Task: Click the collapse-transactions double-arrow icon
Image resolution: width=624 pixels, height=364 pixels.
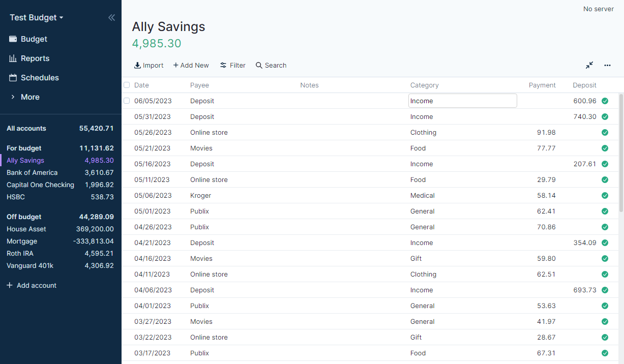Action: [x=589, y=65]
